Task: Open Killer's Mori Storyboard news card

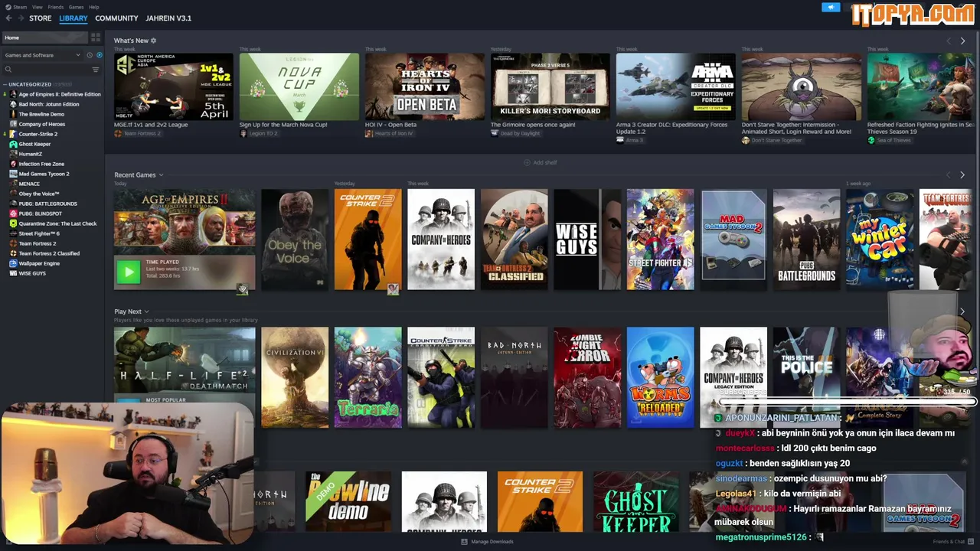Action: click(550, 86)
